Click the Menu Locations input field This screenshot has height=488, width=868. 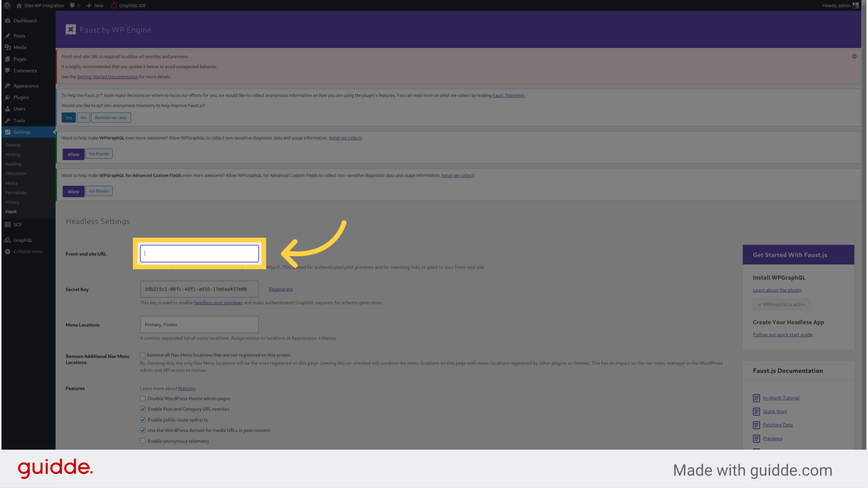click(199, 325)
